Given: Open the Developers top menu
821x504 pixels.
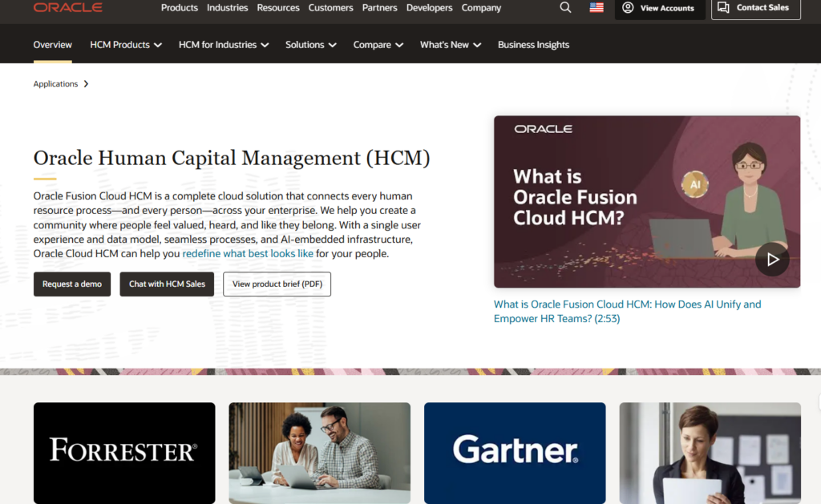Looking at the screenshot, I should point(429,8).
